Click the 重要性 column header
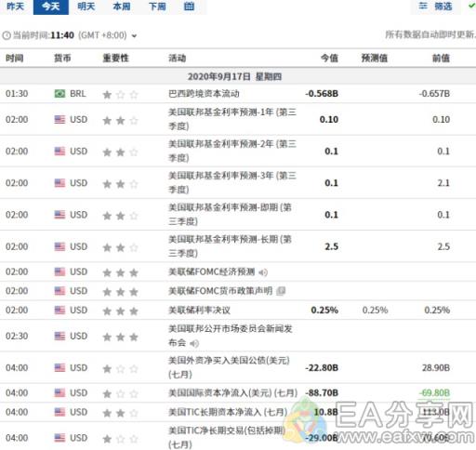This screenshot has width=476, height=450. click(x=115, y=58)
